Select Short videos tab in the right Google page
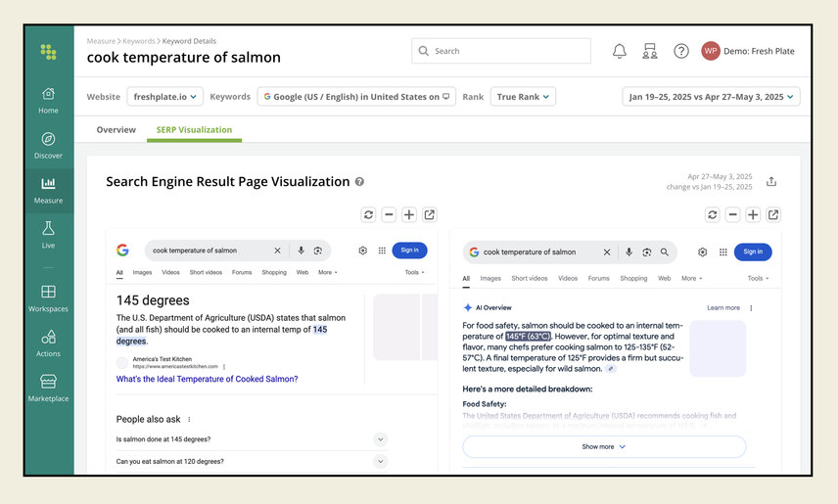Viewport: 838px width, 504px height. [x=529, y=279]
